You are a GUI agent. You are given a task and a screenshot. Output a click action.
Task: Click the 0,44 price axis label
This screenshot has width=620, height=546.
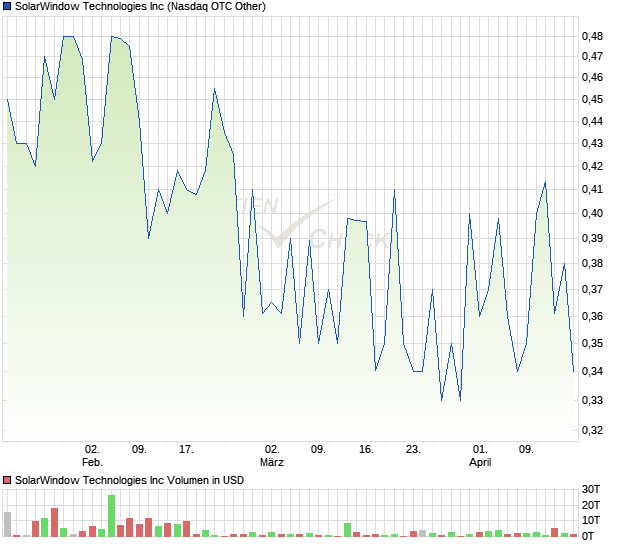click(x=592, y=121)
